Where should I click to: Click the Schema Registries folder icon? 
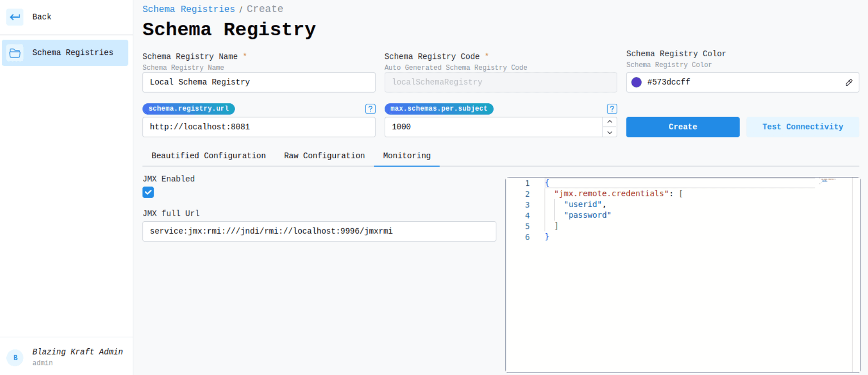coord(15,53)
